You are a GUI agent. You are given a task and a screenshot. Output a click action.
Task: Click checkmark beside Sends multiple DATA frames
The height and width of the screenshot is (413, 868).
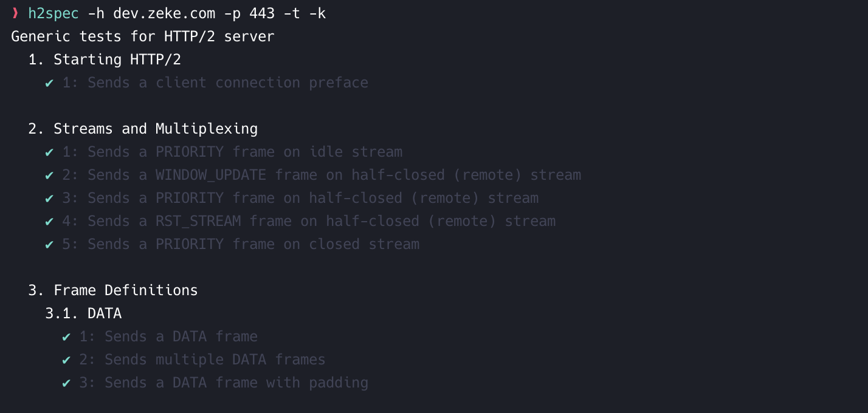tap(67, 360)
